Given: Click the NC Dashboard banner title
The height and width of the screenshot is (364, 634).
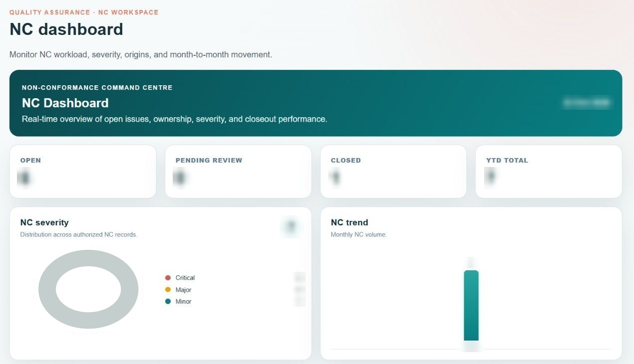Looking at the screenshot, I should coord(65,103).
